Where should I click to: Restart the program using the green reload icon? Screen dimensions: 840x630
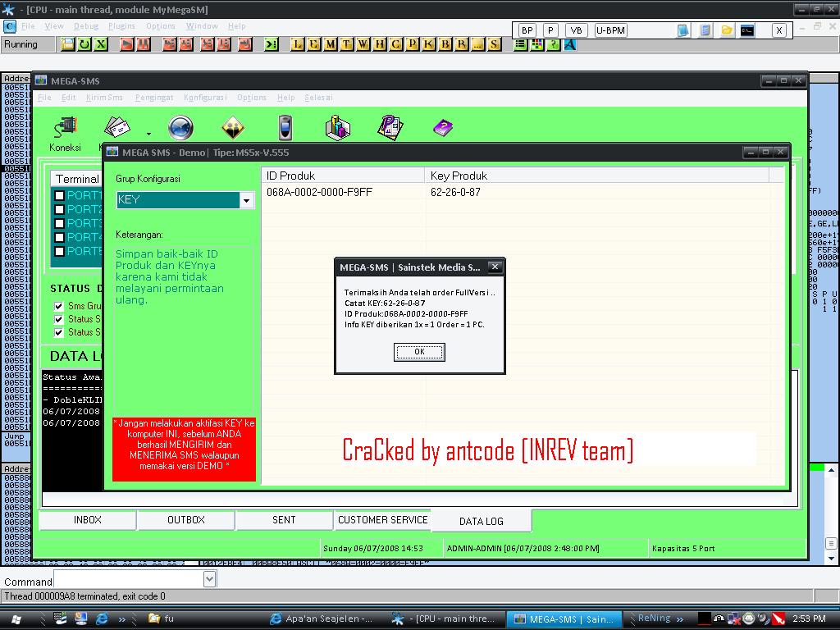tap(84, 44)
